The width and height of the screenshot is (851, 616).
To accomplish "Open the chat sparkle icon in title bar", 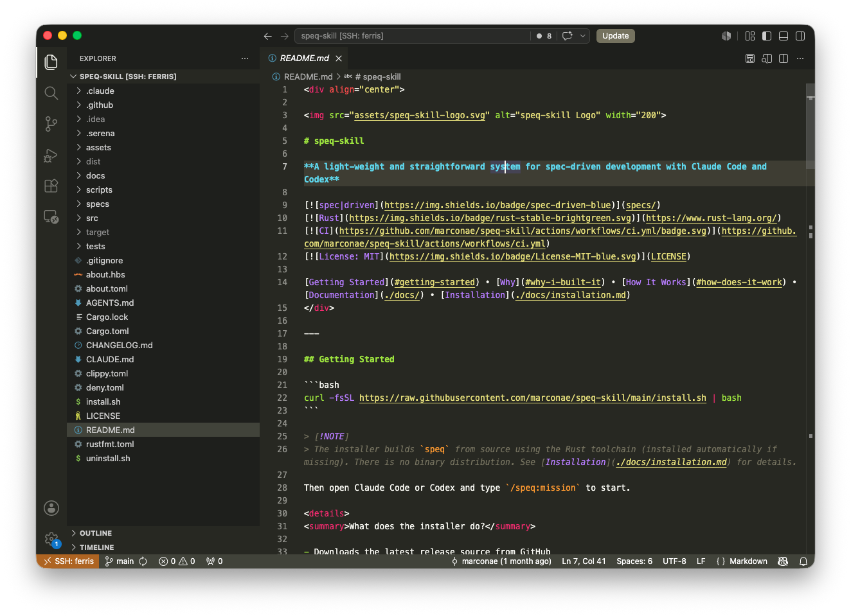I will (568, 36).
